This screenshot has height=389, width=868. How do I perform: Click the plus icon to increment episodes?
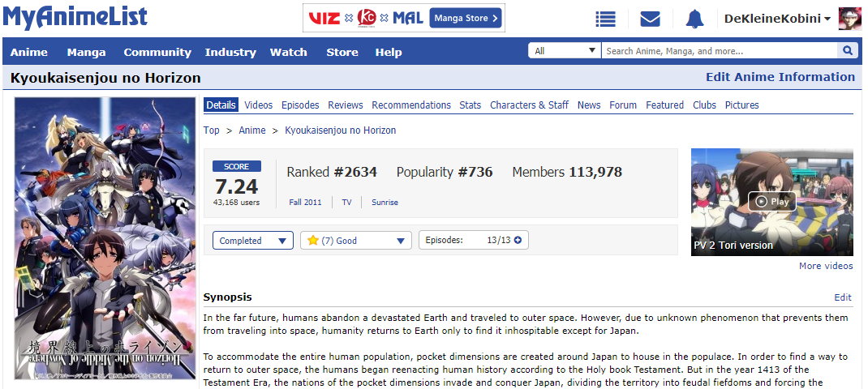tap(517, 240)
